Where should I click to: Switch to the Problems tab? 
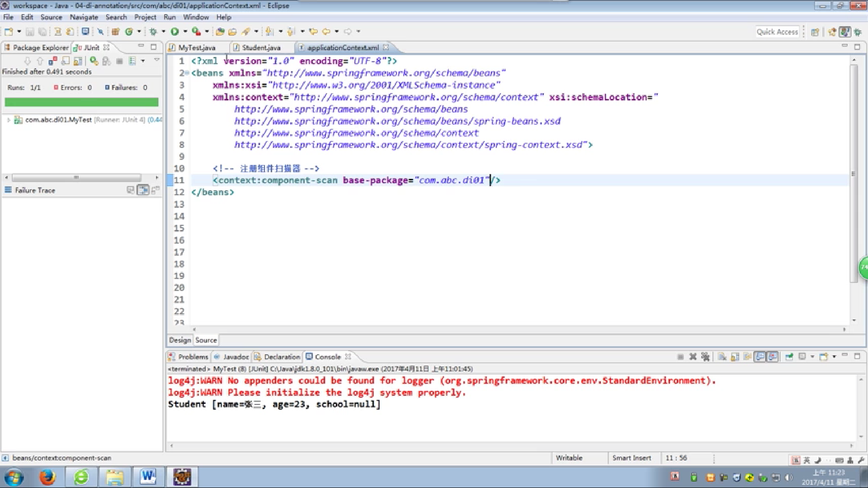189,357
